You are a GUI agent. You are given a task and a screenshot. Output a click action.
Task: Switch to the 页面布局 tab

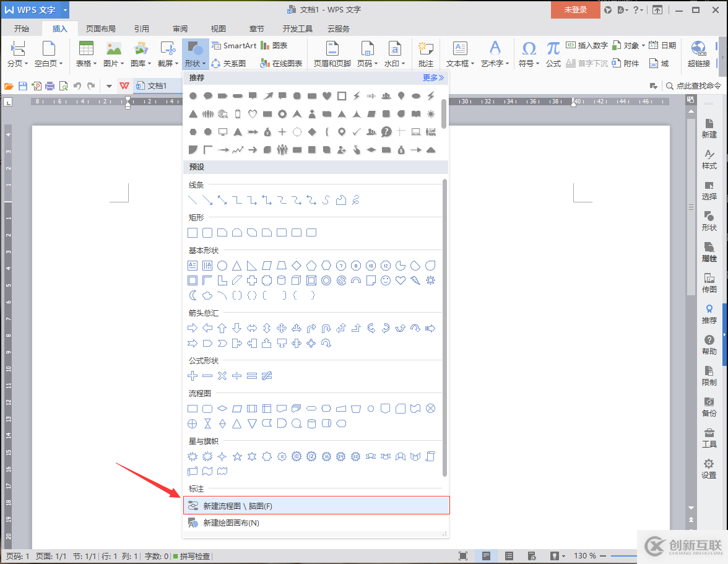[x=100, y=28]
